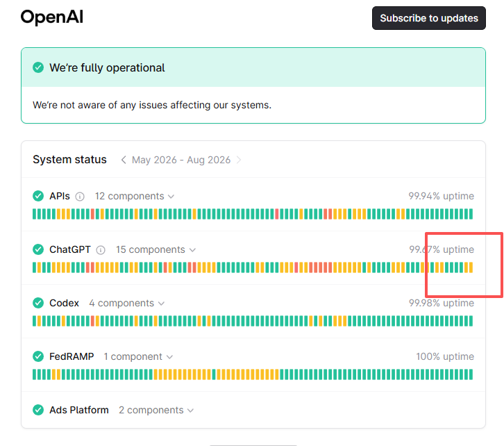Click the not aware of any issues message
The image size is (504, 446).
point(152,105)
